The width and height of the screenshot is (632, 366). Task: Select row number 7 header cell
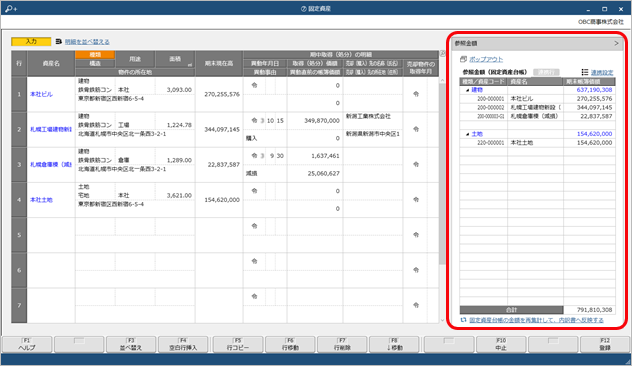click(19, 306)
